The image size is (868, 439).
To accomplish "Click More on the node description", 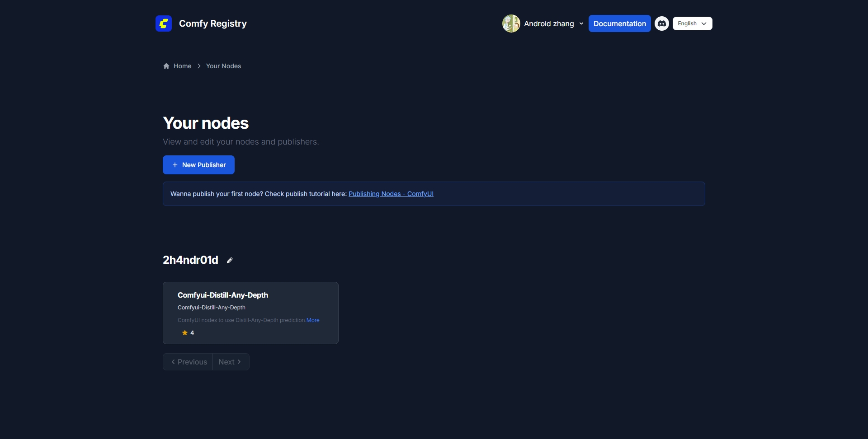I will click(x=313, y=320).
